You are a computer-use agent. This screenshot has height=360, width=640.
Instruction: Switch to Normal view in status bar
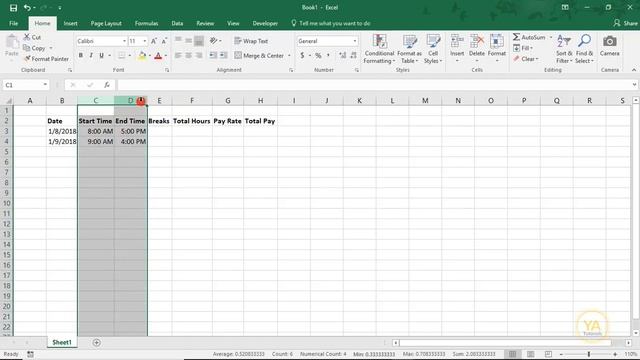pyautogui.click(x=512, y=354)
